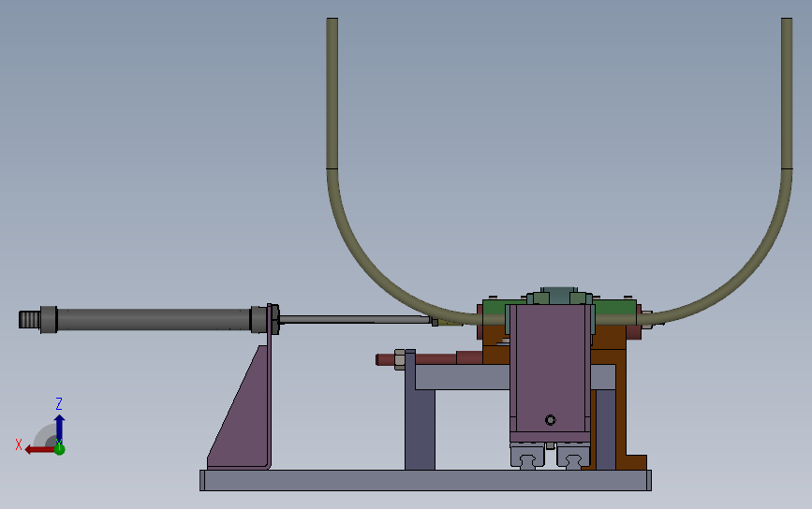Image resolution: width=812 pixels, height=509 pixels.
Task: Select the brown L-shaped bracket foot at right
Action: point(637,462)
